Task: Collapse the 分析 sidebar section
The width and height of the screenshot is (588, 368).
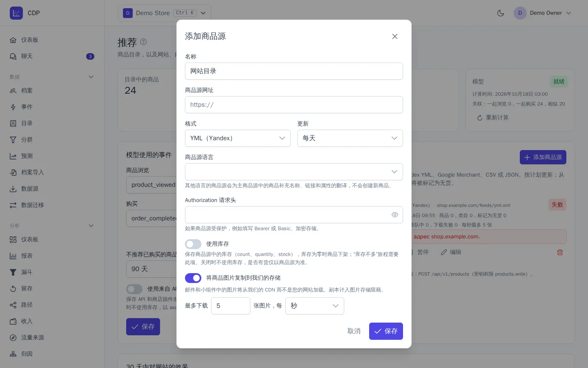Action: pos(91,226)
